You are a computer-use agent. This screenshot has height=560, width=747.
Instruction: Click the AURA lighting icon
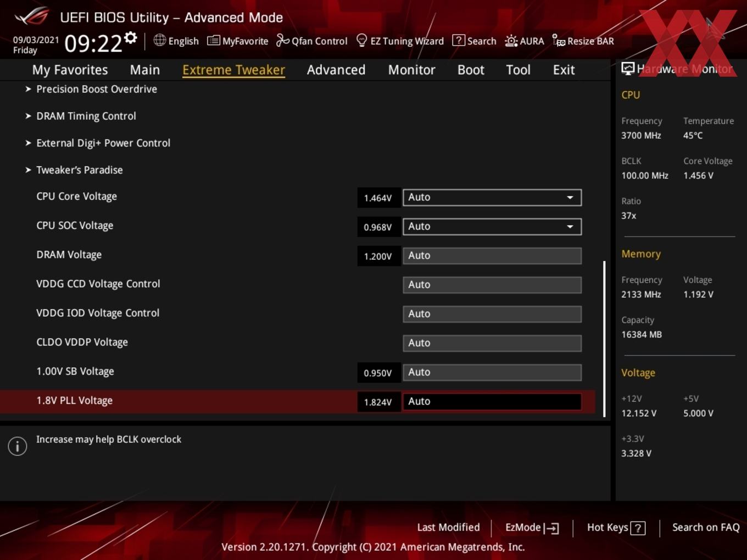pyautogui.click(x=511, y=41)
